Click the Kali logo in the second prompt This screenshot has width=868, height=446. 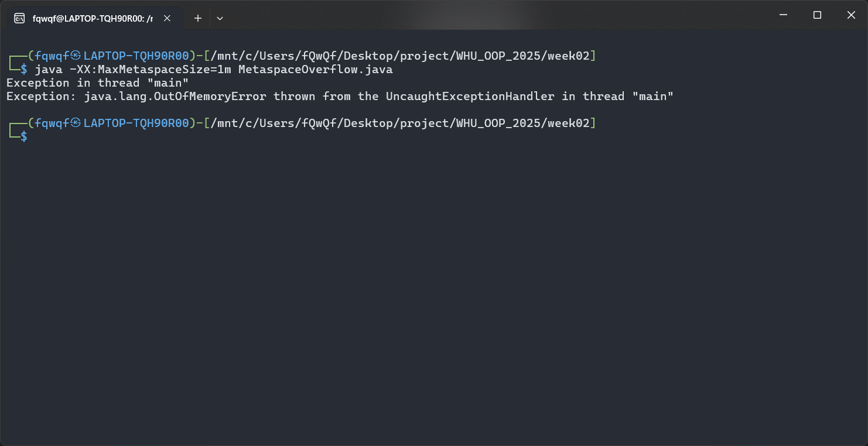(76, 123)
